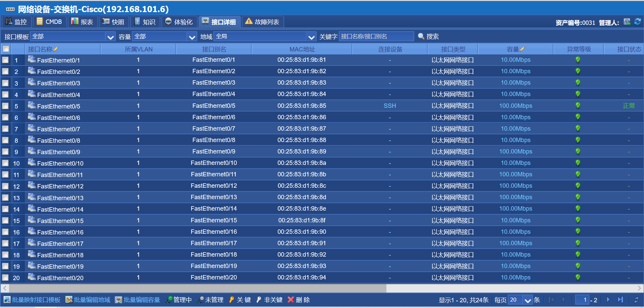Click the SSH connected device link
644x308 pixels.
pyautogui.click(x=390, y=106)
